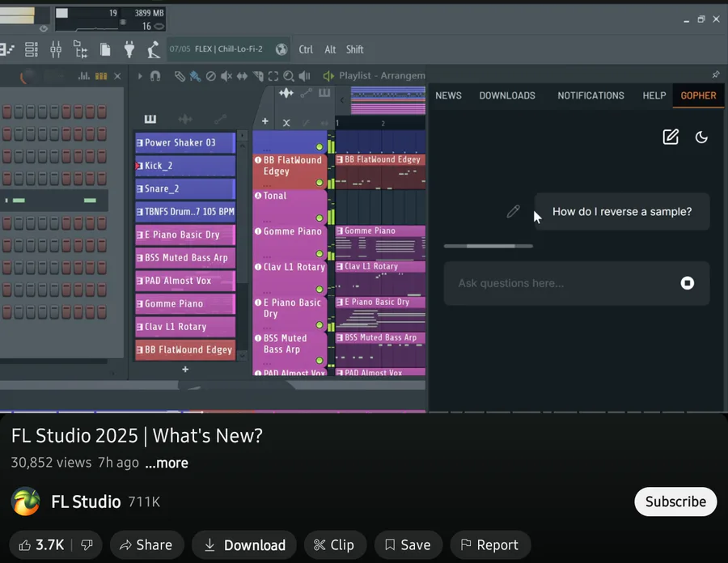The width and height of the screenshot is (728, 563).
Task: Open the Playlist menu arrow
Action: (x=140, y=76)
